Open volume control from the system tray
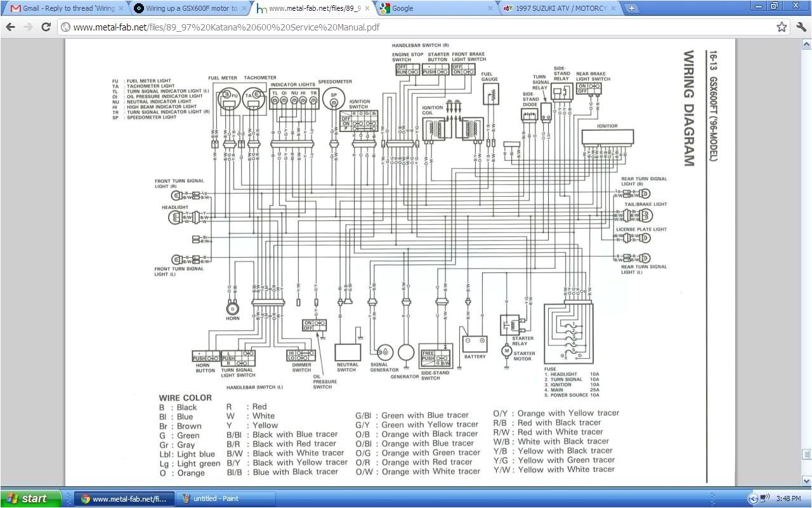The image size is (812, 508). tap(764, 498)
